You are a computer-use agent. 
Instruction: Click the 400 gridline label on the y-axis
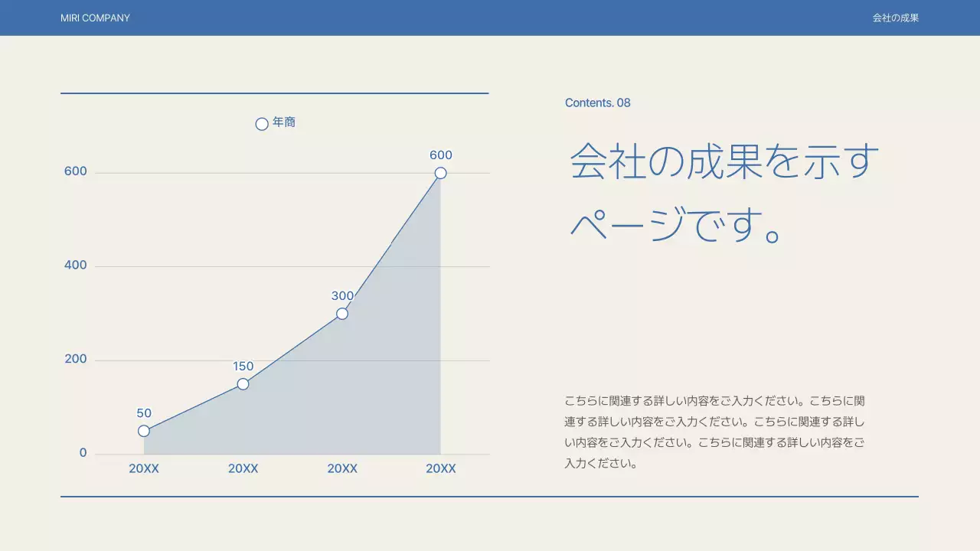(74, 265)
